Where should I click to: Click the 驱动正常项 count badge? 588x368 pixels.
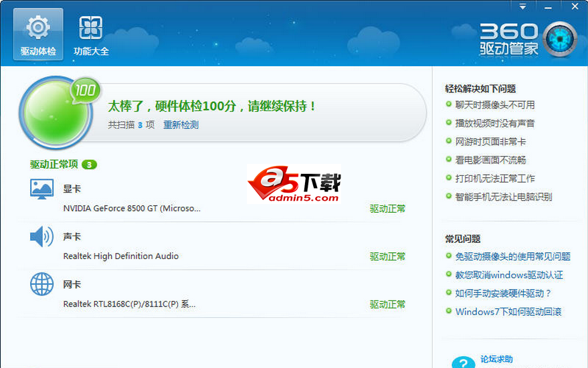pos(89,165)
